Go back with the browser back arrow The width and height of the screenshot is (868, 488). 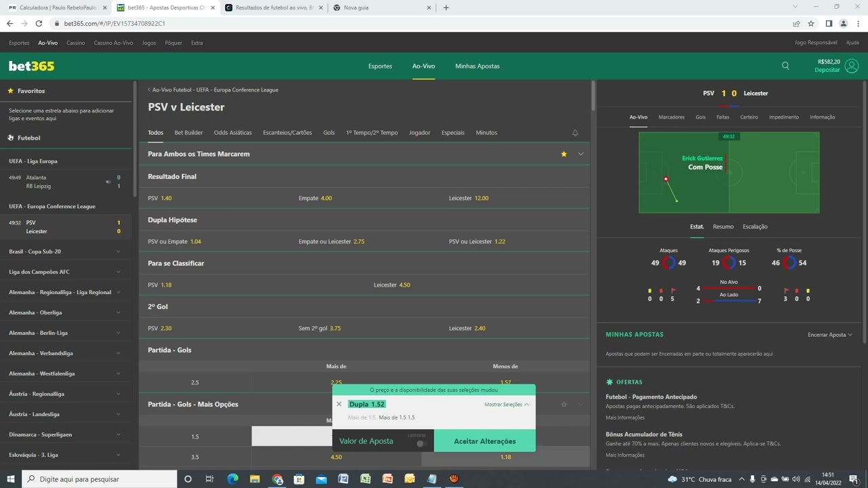click(x=9, y=23)
